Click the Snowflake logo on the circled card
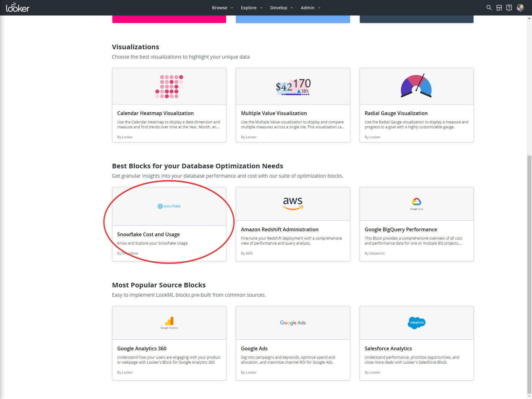Screen dimensions: 532x399 tap(169, 206)
